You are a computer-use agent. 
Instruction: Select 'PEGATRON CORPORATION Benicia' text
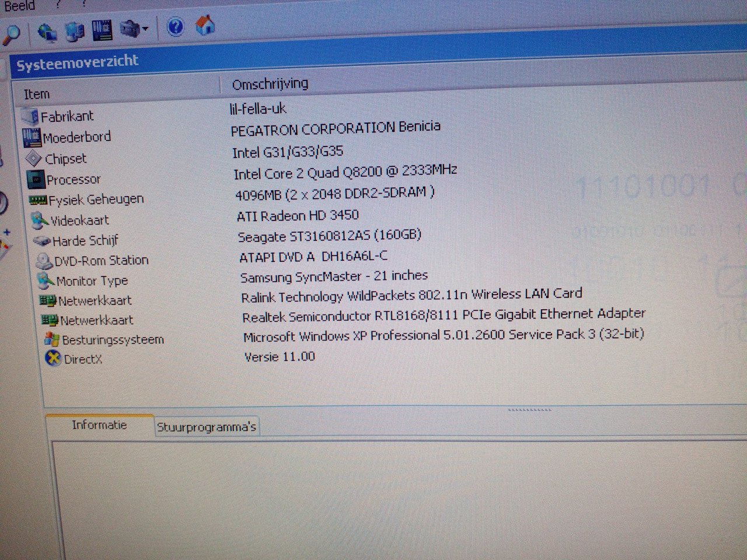tap(336, 128)
